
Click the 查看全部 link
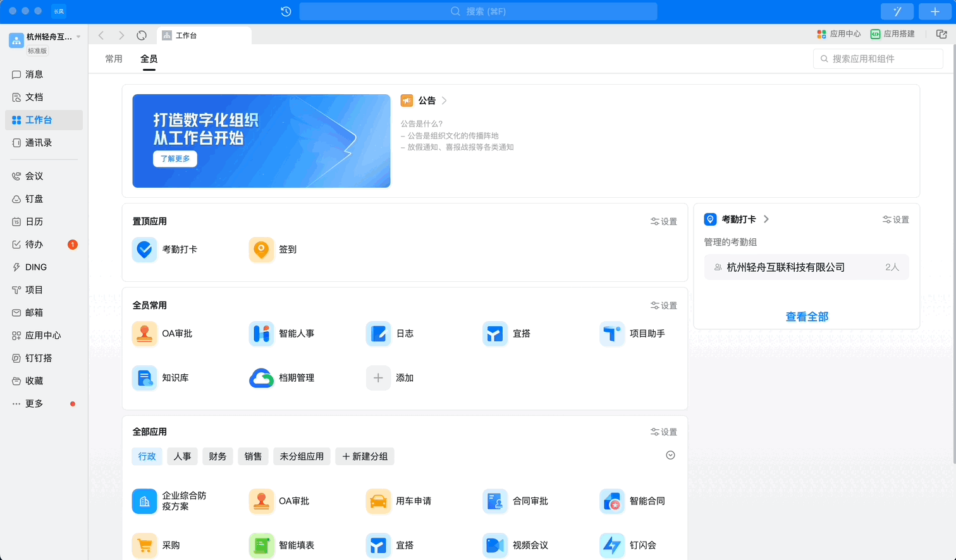coord(807,317)
